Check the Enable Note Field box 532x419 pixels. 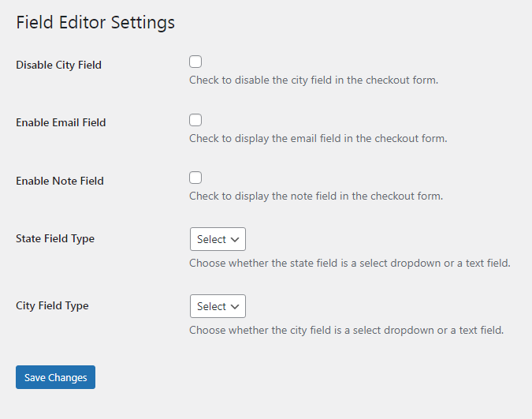(x=195, y=178)
